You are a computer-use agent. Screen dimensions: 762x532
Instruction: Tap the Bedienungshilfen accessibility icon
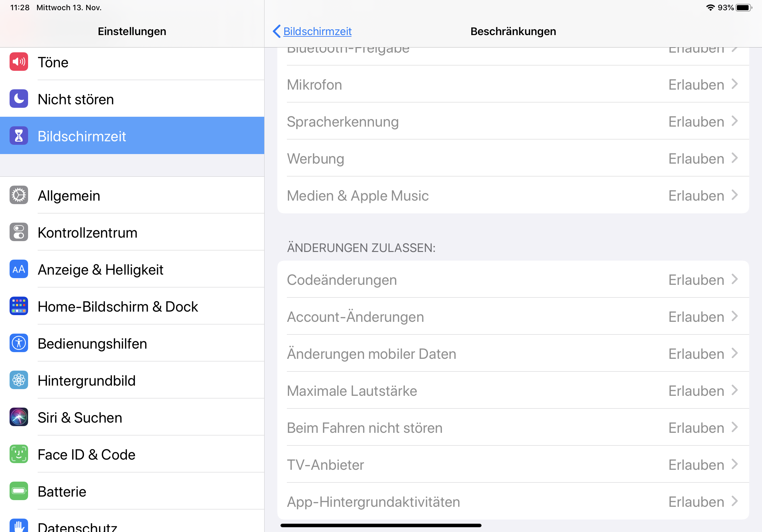[x=19, y=343]
